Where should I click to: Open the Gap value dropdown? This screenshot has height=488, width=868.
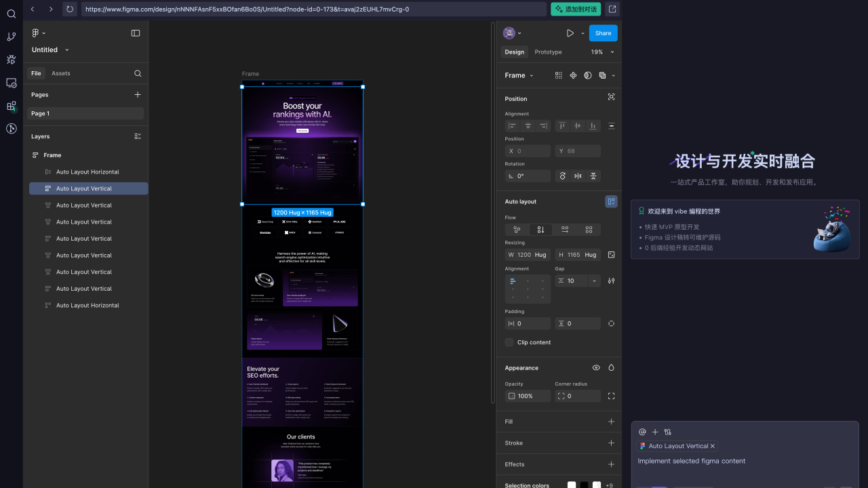click(x=595, y=281)
